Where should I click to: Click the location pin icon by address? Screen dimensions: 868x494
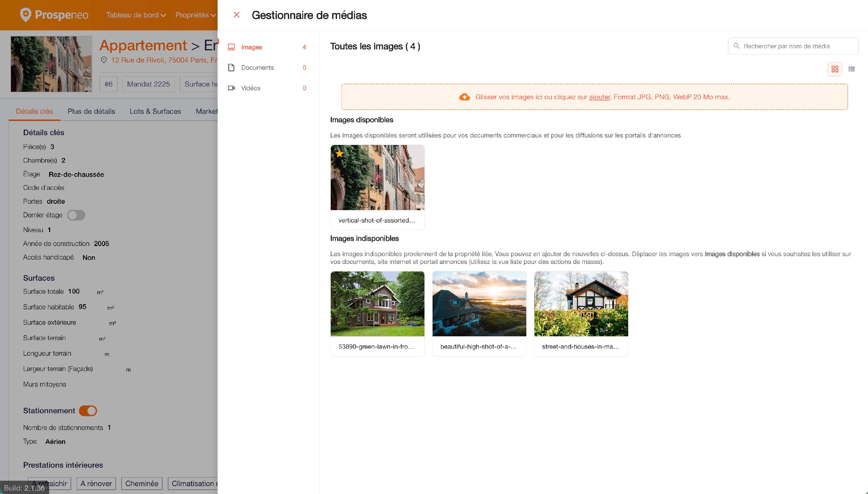click(x=104, y=60)
